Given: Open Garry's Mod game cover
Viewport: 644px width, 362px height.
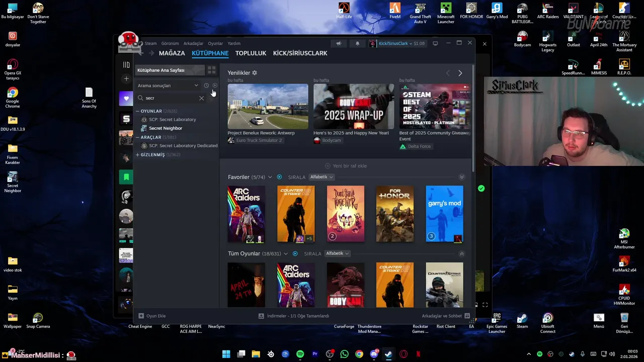Looking at the screenshot, I should [444, 214].
